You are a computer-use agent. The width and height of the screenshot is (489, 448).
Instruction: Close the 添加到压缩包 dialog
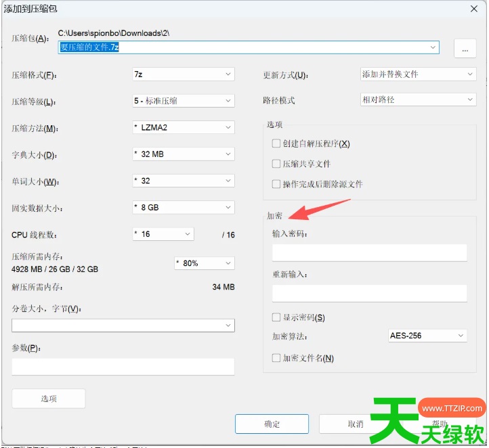(x=474, y=9)
